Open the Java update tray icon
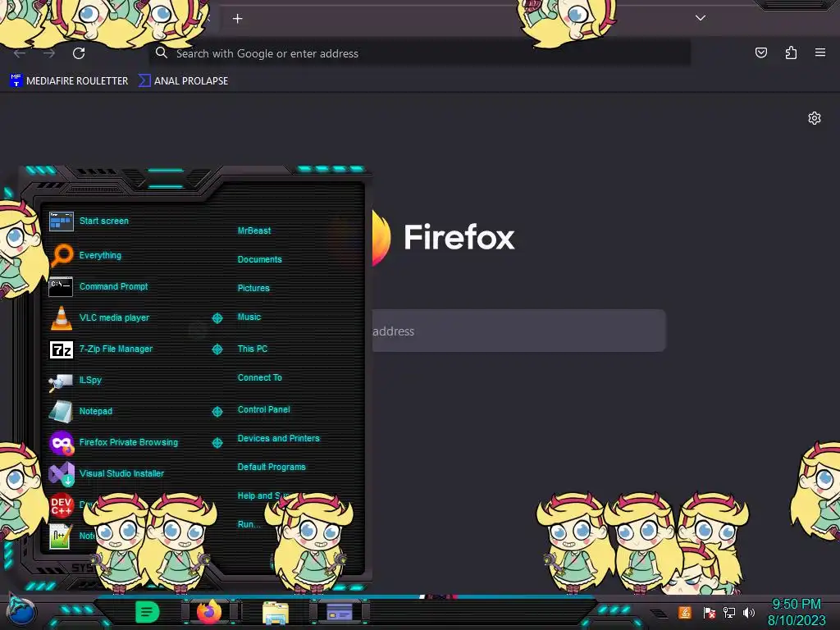The width and height of the screenshot is (840, 630). [685, 612]
